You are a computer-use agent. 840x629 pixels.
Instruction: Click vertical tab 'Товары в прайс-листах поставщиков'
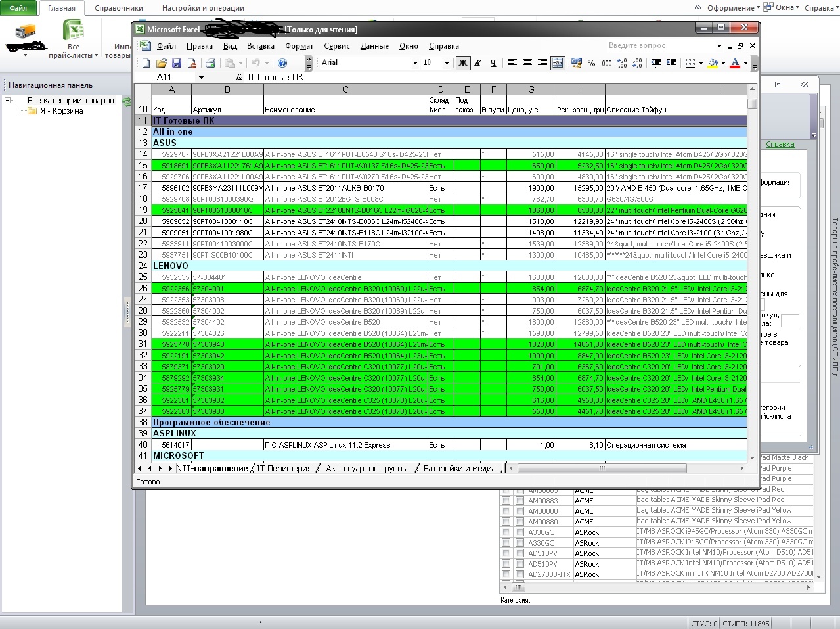point(835,296)
